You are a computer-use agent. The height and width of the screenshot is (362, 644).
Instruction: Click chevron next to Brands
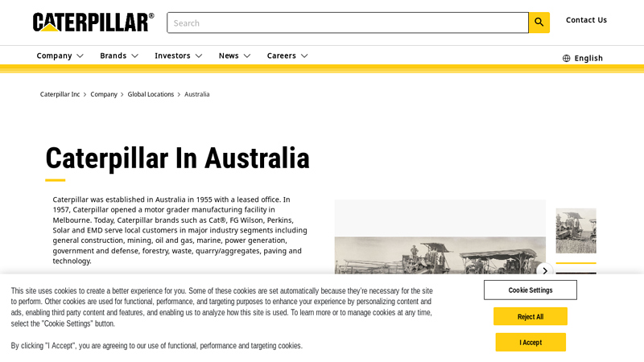134,56
